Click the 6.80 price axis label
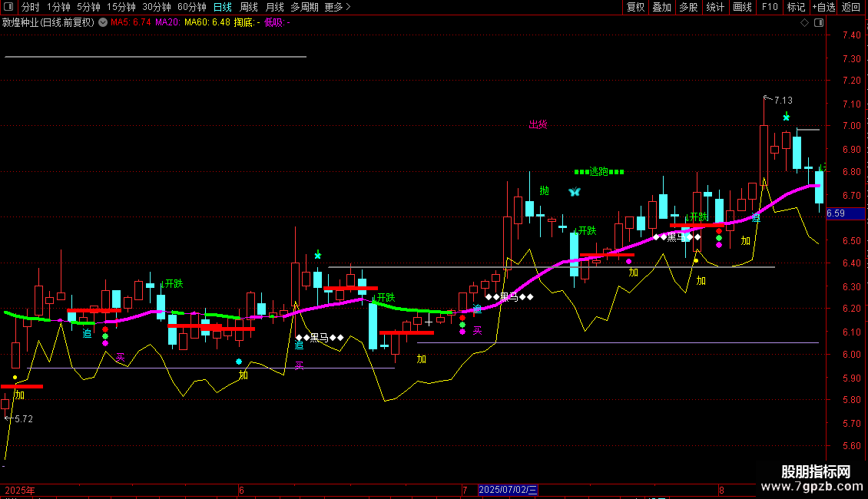Screen dimensions: 868x499 pyautogui.click(x=851, y=171)
